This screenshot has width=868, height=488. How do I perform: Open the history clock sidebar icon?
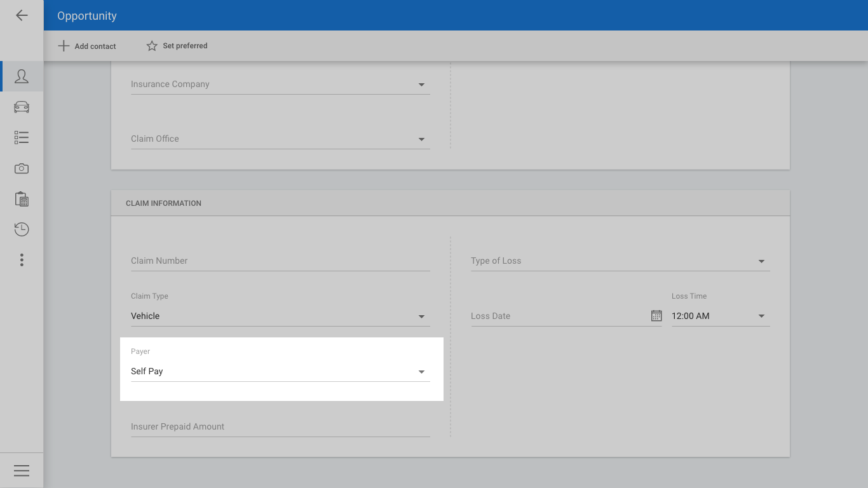coord(22,229)
